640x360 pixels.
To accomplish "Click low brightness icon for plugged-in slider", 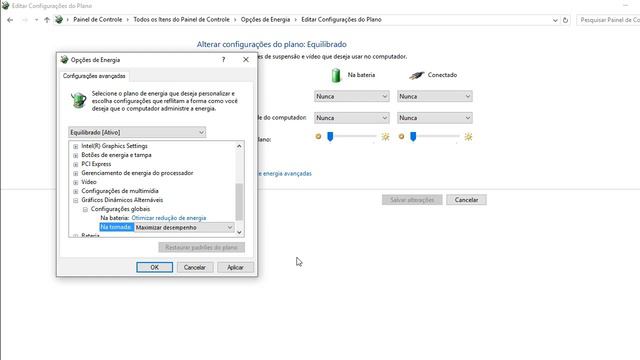I will coord(401,136).
